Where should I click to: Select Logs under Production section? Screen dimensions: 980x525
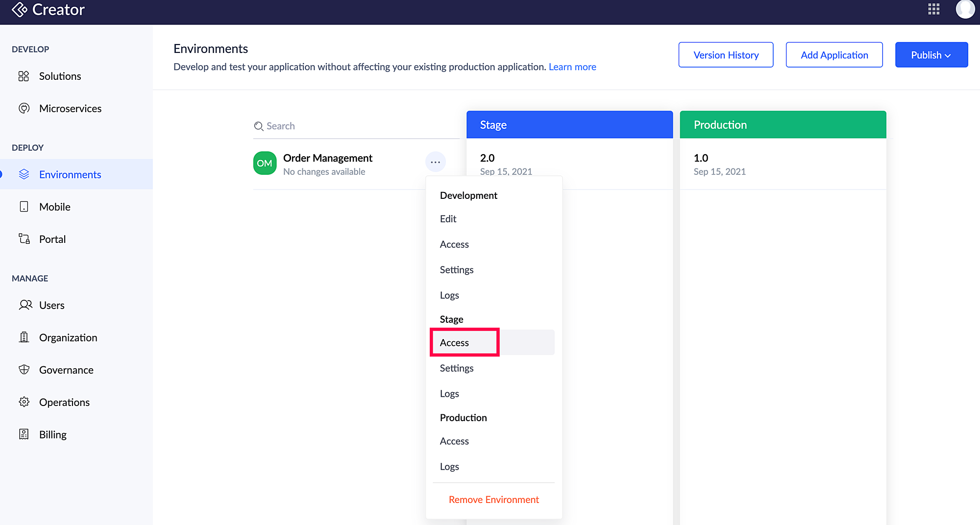click(494, 467)
